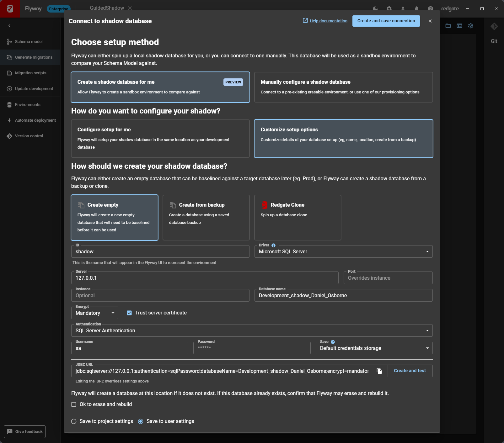Collapse the sidebar with the back chevron
504x443 pixels.
9,25
